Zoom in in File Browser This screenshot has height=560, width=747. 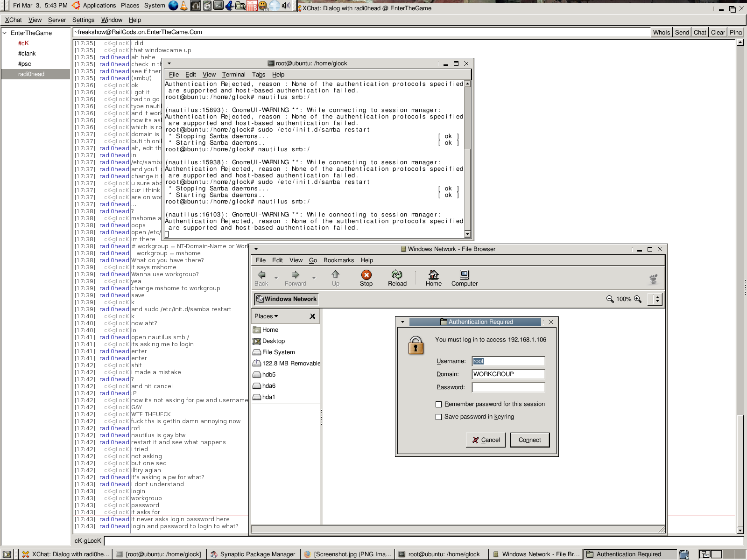(x=638, y=299)
